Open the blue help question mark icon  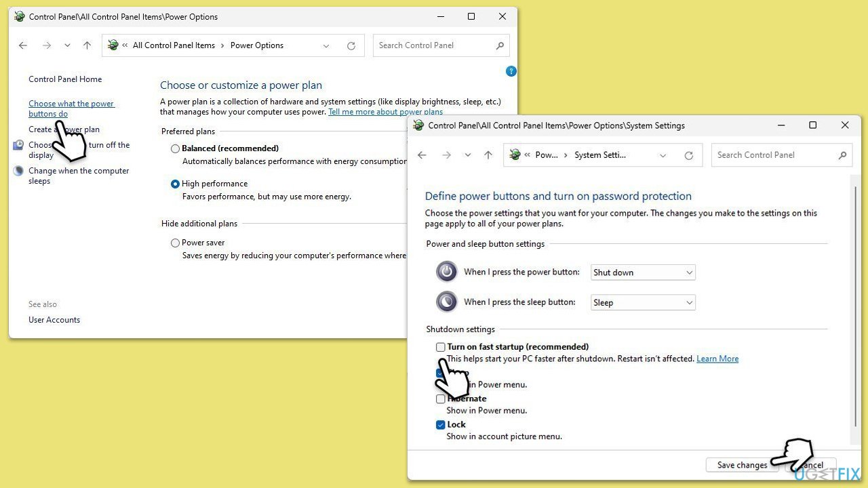[511, 71]
